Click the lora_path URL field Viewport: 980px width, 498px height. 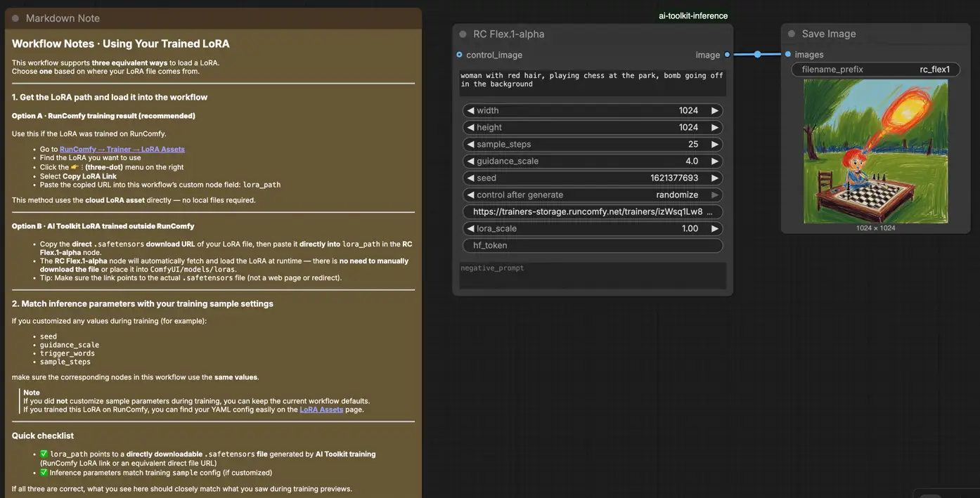pos(593,211)
